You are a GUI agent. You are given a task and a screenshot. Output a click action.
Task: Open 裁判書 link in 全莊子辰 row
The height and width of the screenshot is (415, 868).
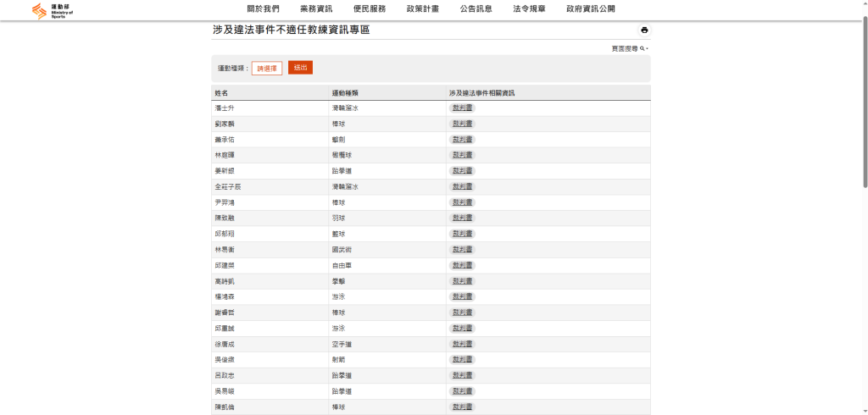point(462,186)
